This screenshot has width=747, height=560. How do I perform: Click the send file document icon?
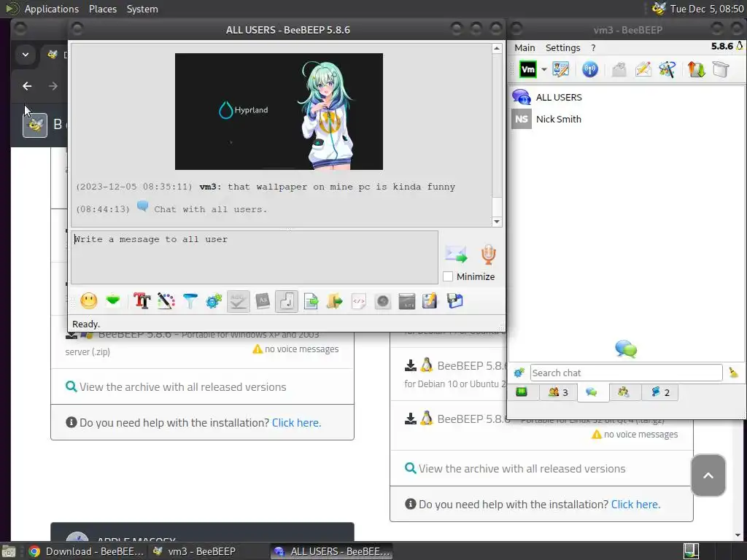tap(311, 301)
